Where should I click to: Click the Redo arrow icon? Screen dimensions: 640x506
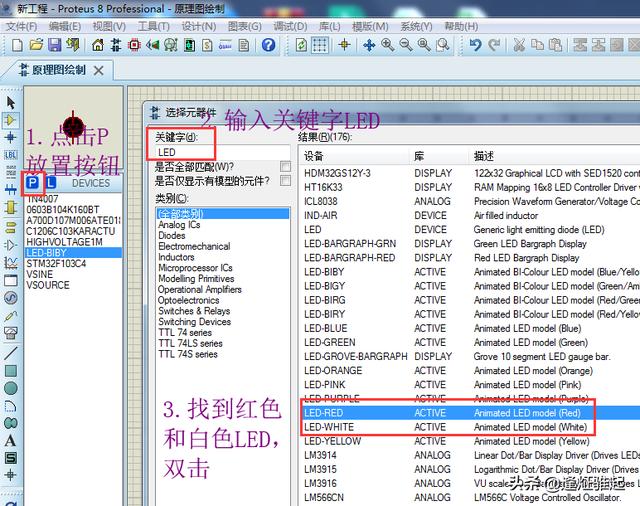pos(494,45)
